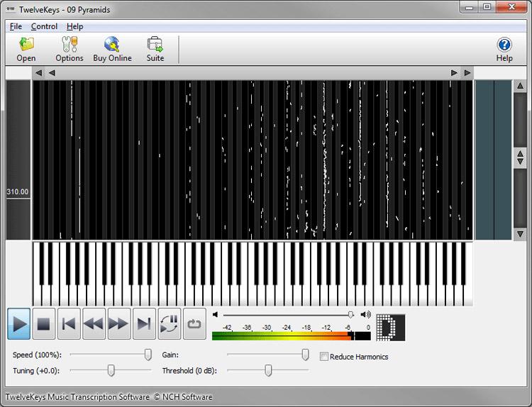
Task: Stop playback with the square Stop button
Action: 44,323
